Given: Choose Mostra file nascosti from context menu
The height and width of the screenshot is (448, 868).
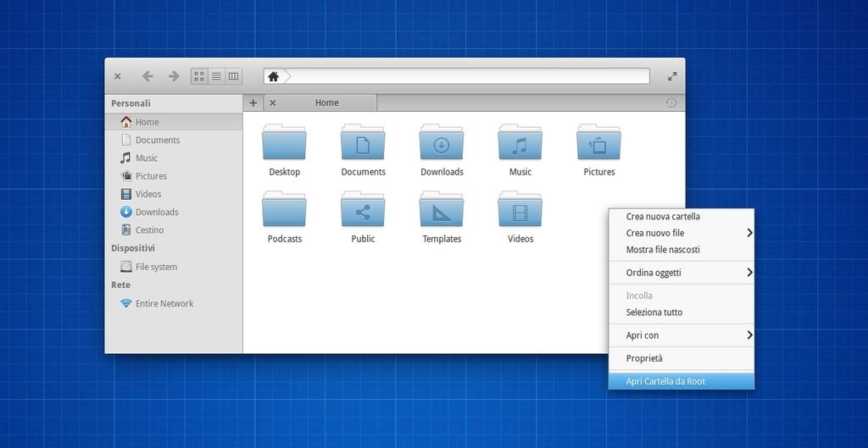Looking at the screenshot, I should click(x=663, y=250).
